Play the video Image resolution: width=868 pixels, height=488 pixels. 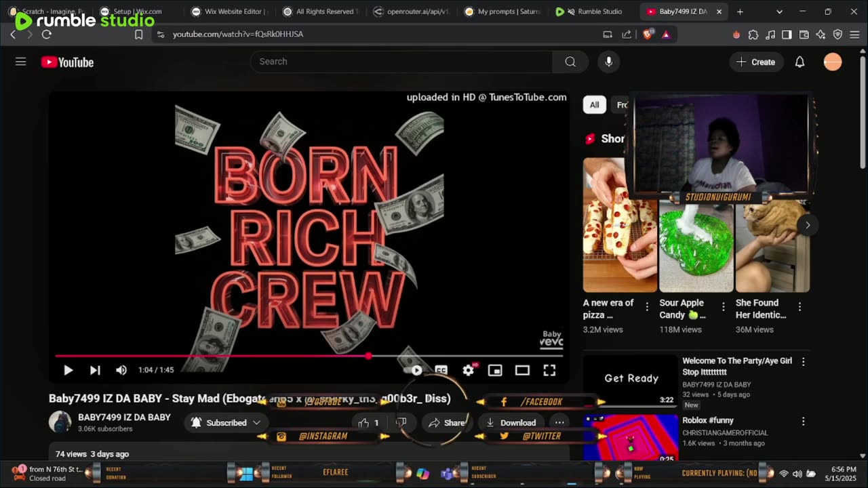point(68,370)
